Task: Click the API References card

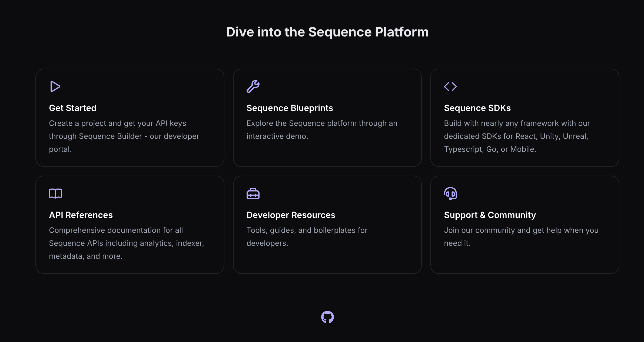Action: coord(130,224)
